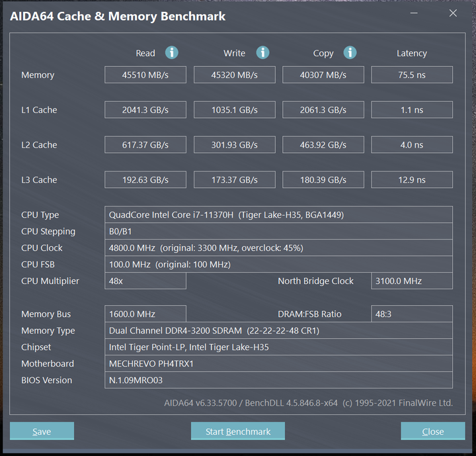This screenshot has width=476, height=456.
Task: Select L3 Cache write 173.37 GB/s
Action: (234, 179)
